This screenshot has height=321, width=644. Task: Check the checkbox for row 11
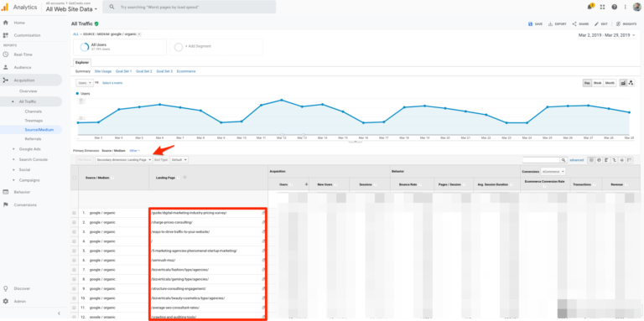tap(75, 308)
